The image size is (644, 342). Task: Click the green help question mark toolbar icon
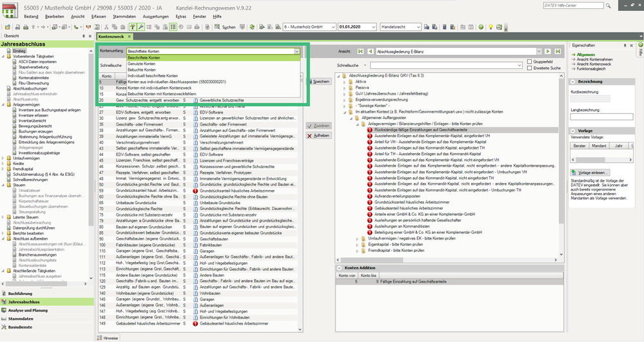(481, 27)
